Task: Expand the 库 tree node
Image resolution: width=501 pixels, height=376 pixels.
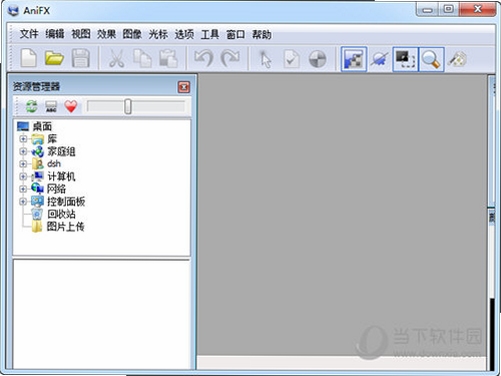Action: 23,139
